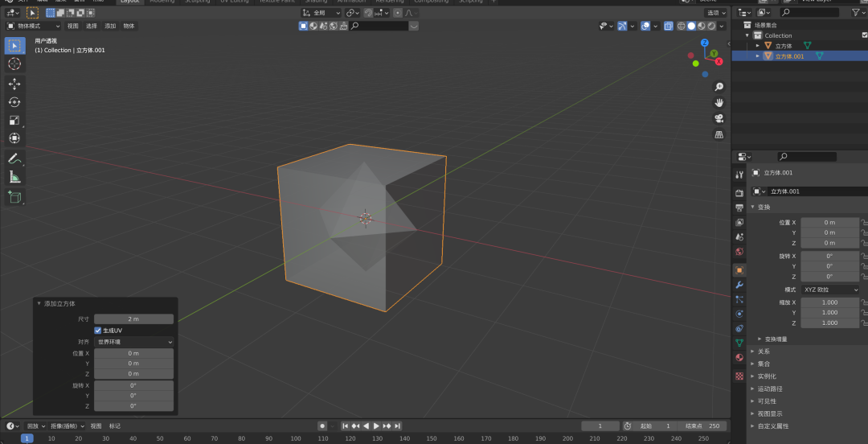This screenshot has width=868, height=444.
Task: Open the Object Data tab (green triangle)
Action: pos(739,343)
